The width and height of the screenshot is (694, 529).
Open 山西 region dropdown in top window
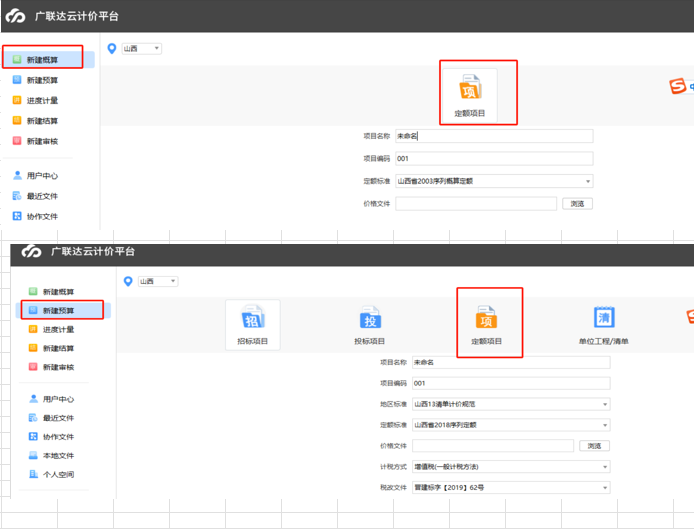coord(142,48)
